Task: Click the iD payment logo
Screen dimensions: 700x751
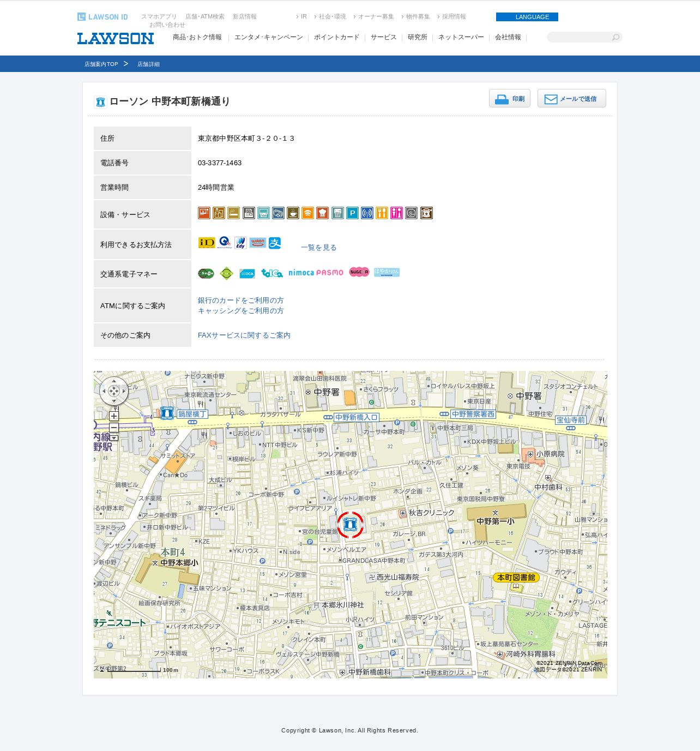Action: pos(207,243)
